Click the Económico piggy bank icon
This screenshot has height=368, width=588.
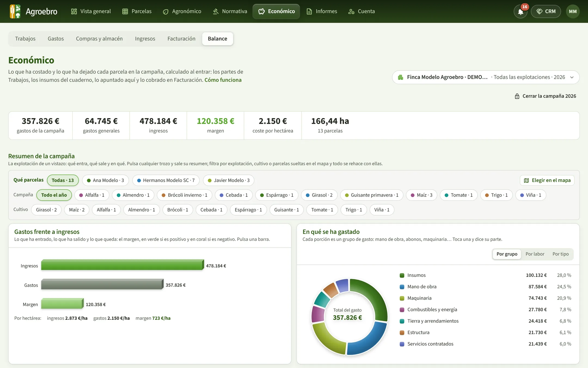pos(261,11)
